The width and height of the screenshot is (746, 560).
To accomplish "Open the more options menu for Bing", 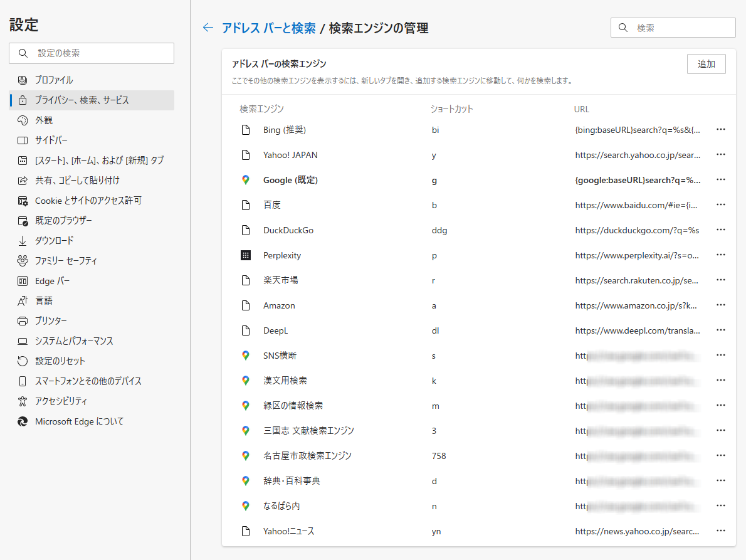I will pyautogui.click(x=720, y=130).
